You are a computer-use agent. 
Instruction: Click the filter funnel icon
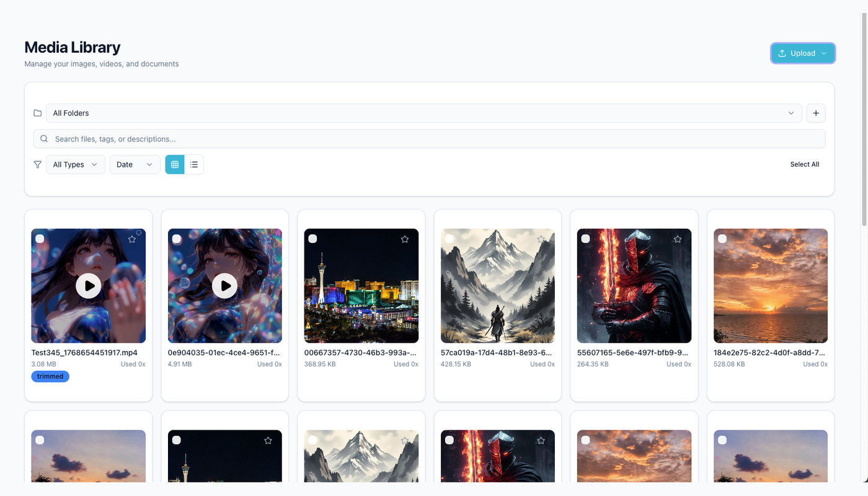point(38,164)
